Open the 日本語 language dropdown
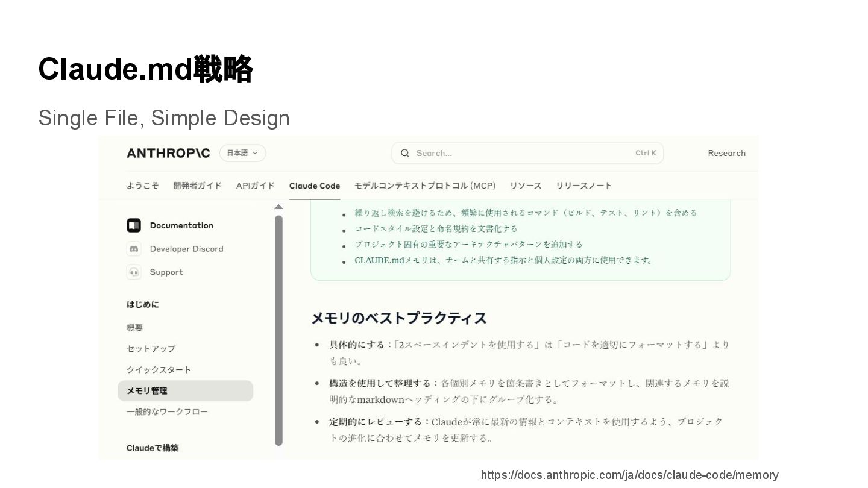This screenshot has width=868, height=488. [x=242, y=153]
